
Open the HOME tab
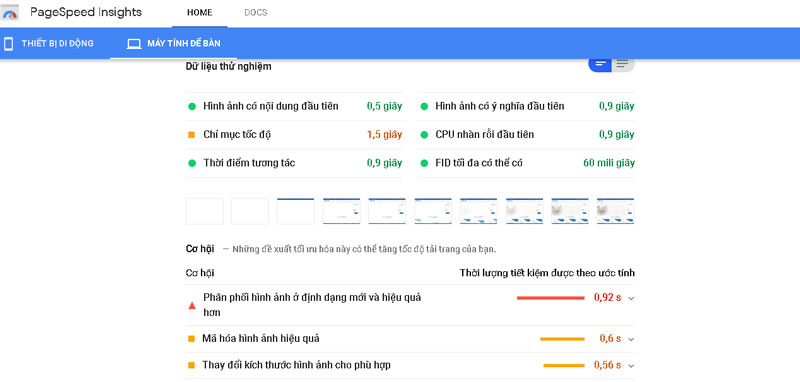tap(199, 13)
